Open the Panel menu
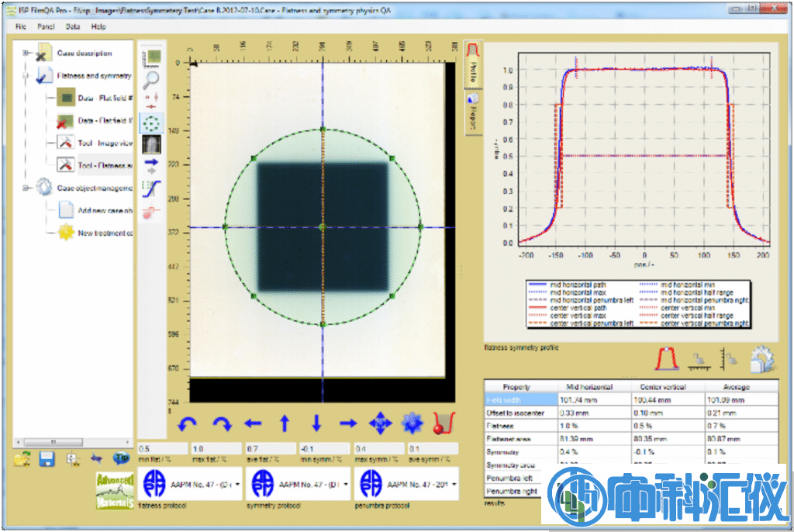This screenshot has height=532, width=794. (46, 26)
